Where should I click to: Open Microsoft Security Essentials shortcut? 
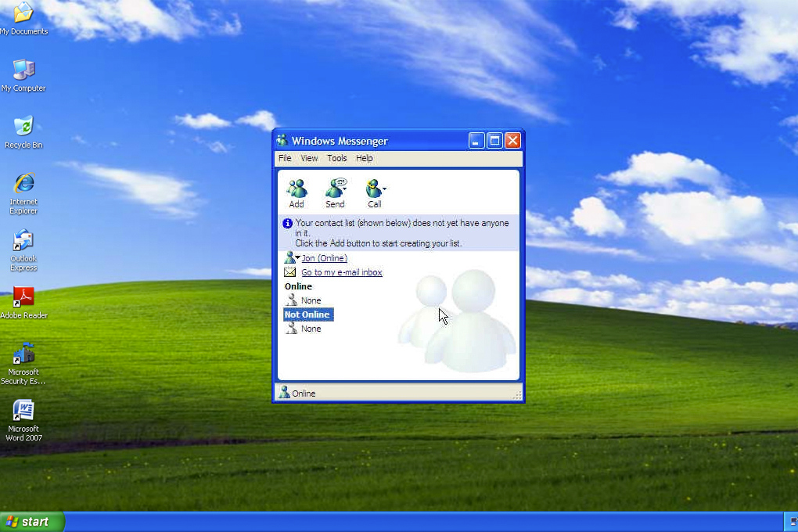23,354
